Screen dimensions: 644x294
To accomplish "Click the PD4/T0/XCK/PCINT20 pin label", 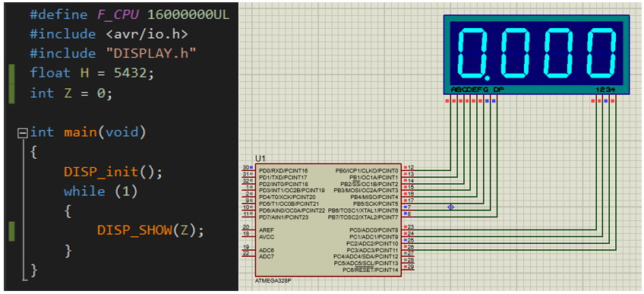I will click(287, 197).
